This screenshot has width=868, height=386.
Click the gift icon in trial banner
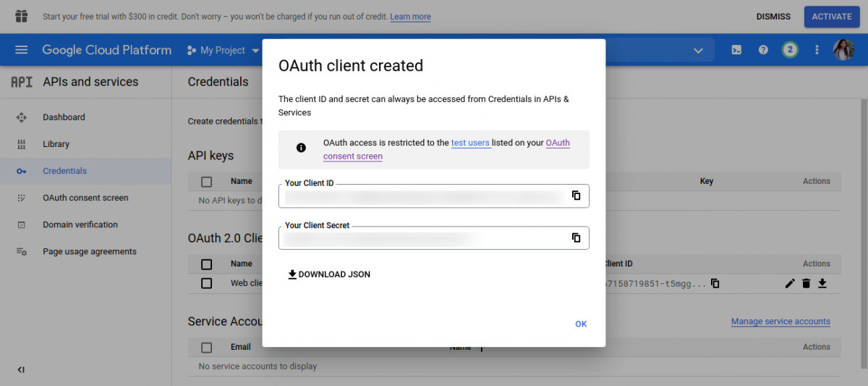[x=21, y=16]
